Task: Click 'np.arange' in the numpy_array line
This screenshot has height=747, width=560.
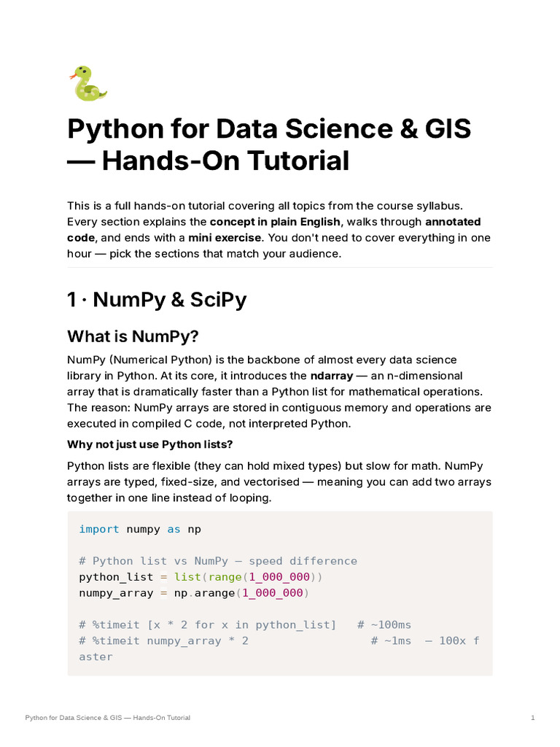Action: click(204, 593)
